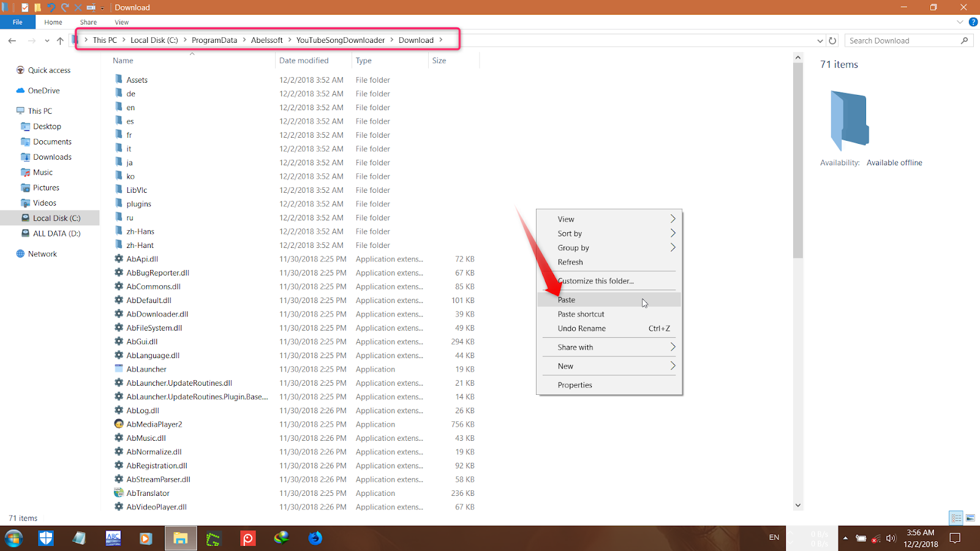Image resolution: width=980 pixels, height=551 pixels.
Task: Select Downloads in navigation pane
Action: click(x=52, y=157)
